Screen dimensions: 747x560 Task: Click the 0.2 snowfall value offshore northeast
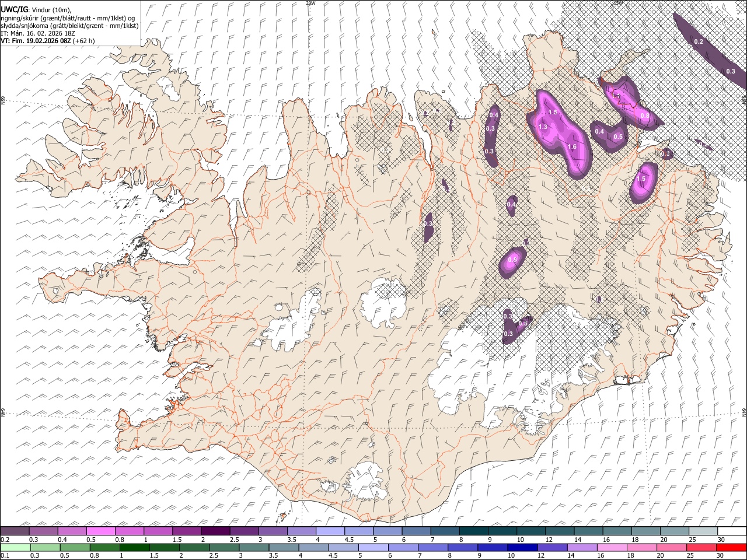(x=699, y=42)
